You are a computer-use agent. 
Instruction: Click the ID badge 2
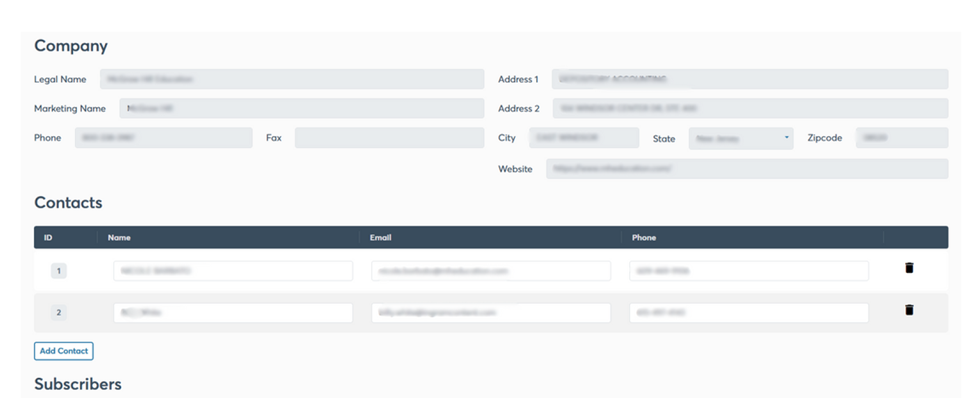[x=59, y=313]
